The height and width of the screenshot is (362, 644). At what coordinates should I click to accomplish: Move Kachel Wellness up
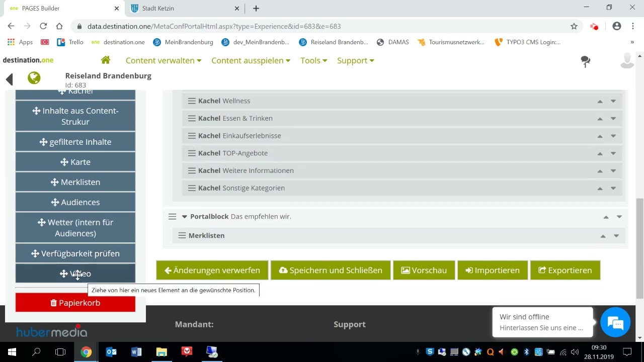600,101
